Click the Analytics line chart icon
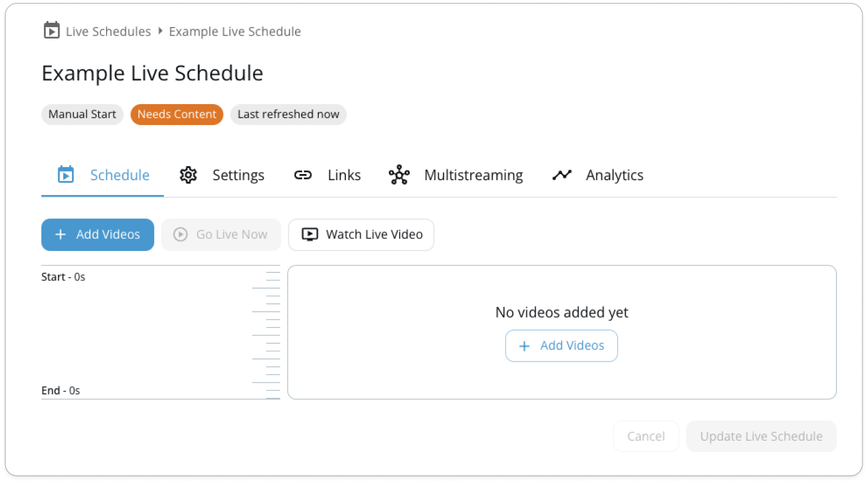868x483 pixels. [562, 174]
